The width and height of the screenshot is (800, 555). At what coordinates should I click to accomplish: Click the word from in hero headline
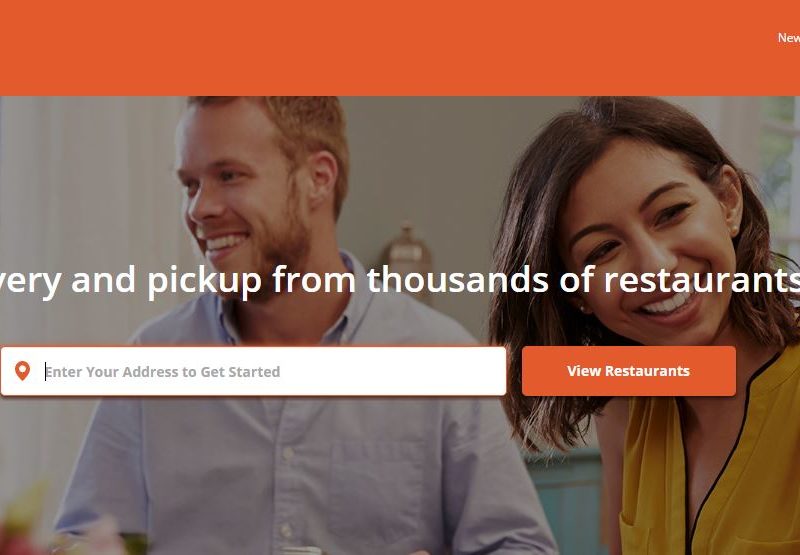pos(314,280)
